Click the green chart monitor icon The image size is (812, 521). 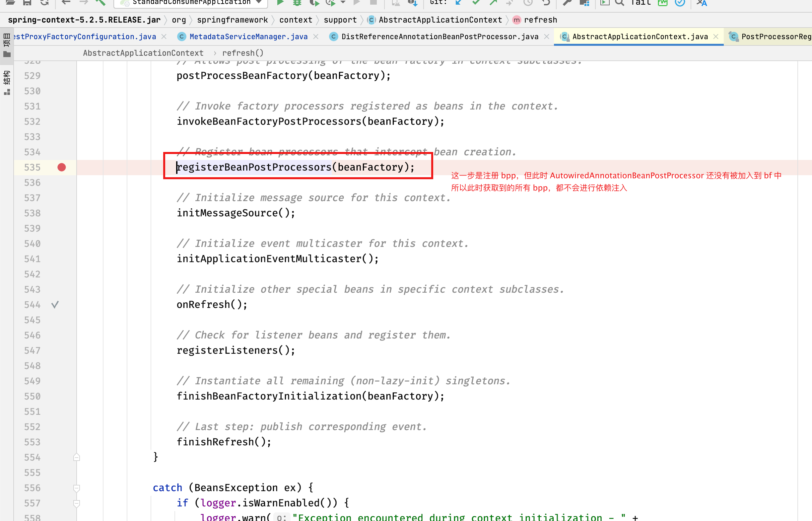tap(663, 3)
